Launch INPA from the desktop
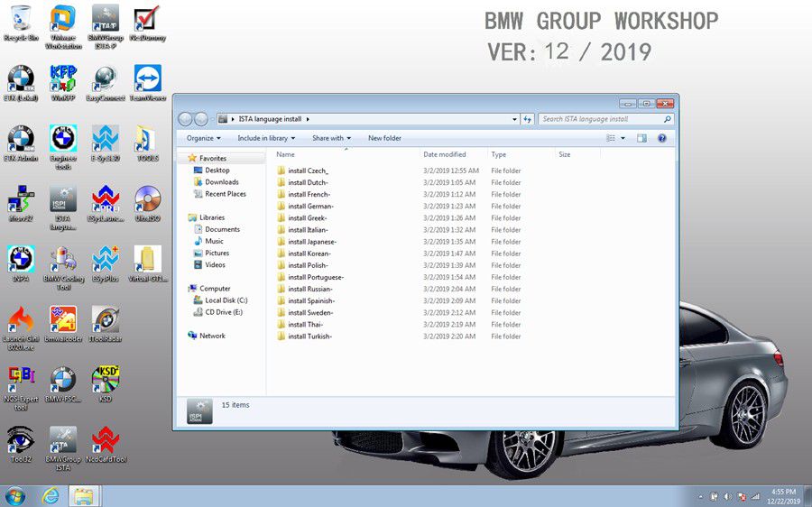 click(21, 263)
